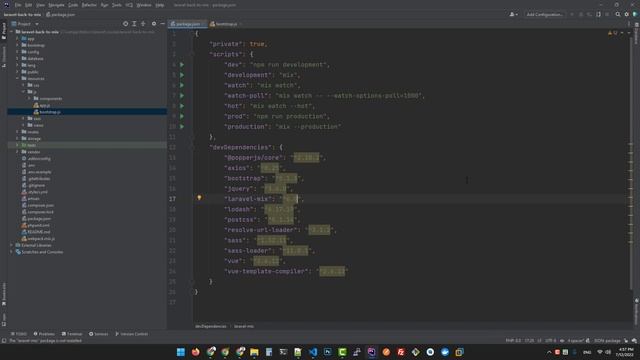This screenshot has width=640, height=360.
Task: Click the inspection warnings indicator in editor
Action: pyautogui.click(x=613, y=33)
